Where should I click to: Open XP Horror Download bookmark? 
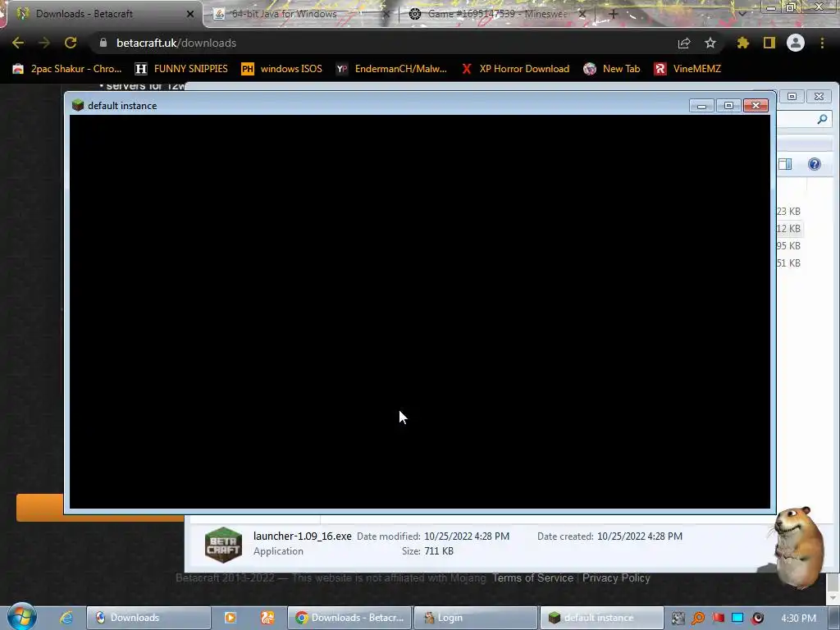click(x=515, y=69)
